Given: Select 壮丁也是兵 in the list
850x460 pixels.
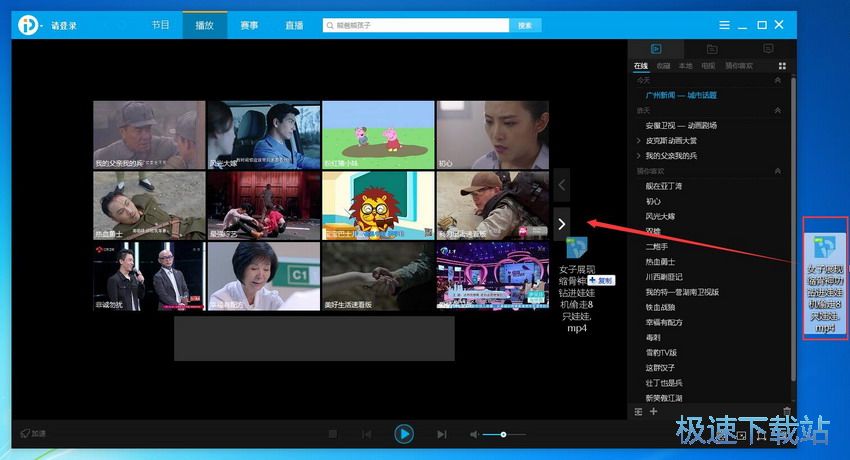Looking at the screenshot, I should click(664, 384).
